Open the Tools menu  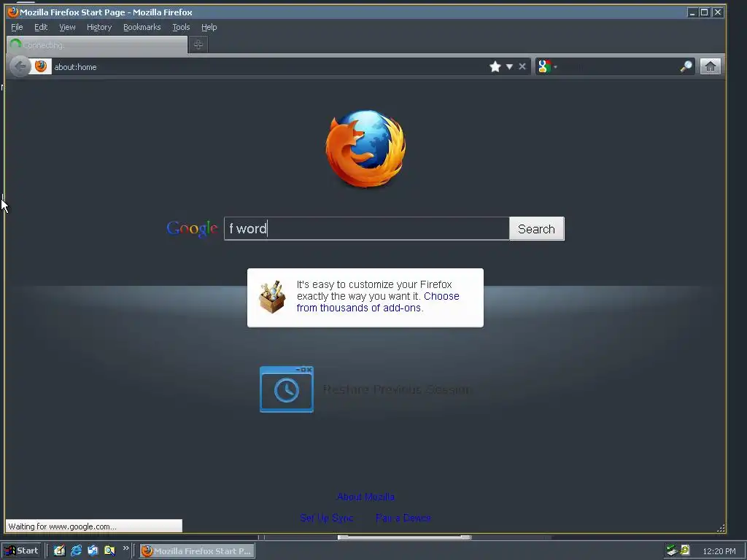(181, 27)
